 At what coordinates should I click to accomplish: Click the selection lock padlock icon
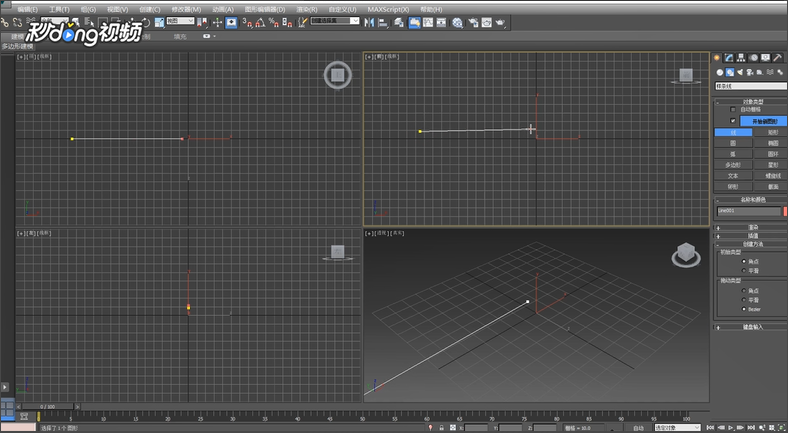coord(441,427)
